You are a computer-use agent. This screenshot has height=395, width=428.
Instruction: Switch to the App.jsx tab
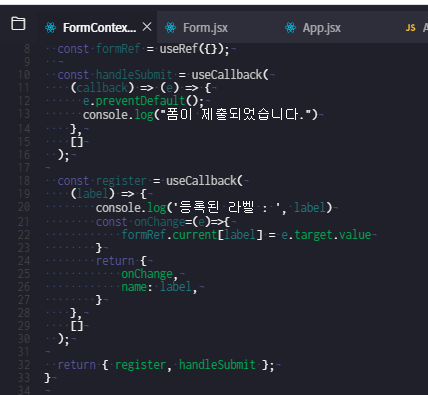tap(321, 28)
